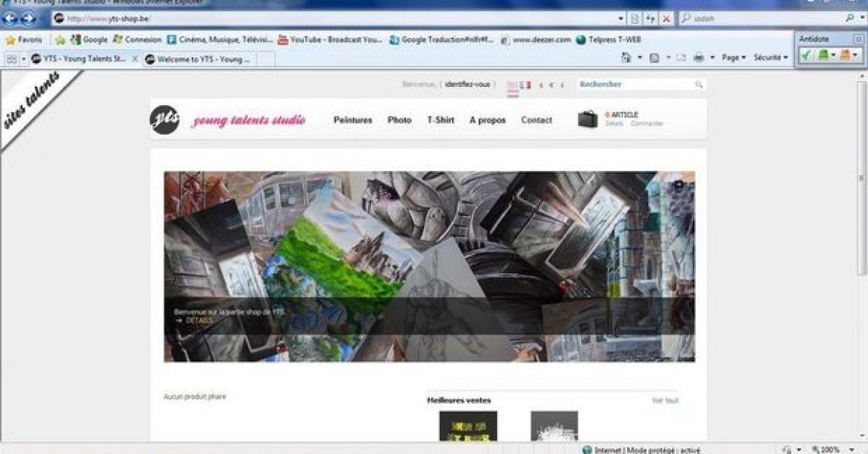
Task: Expand the Antidote orange book dropdown arrow
Action: tap(856, 55)
